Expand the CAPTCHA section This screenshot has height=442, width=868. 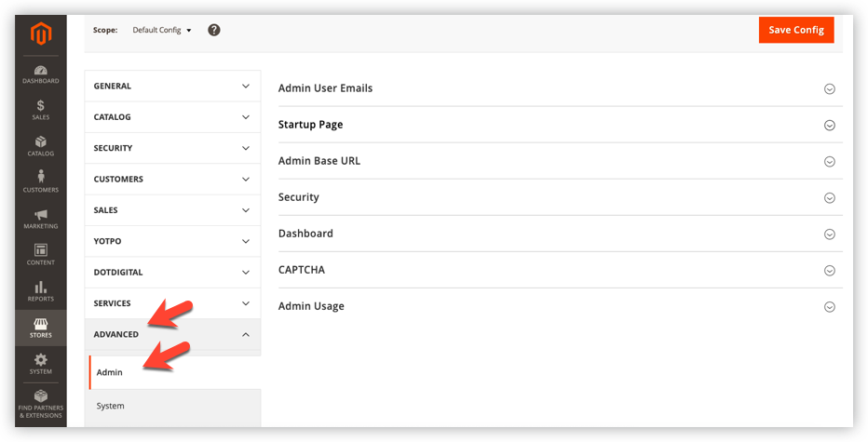click(x=561, y=271)
